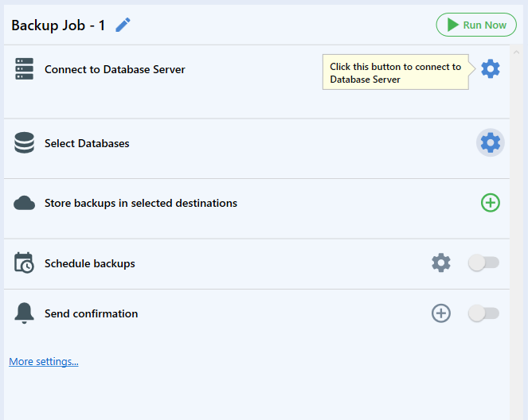The width and height of the screenshot is (528, 420).
Task: Click the 'Select Databases' label
Action: [87, 144]
